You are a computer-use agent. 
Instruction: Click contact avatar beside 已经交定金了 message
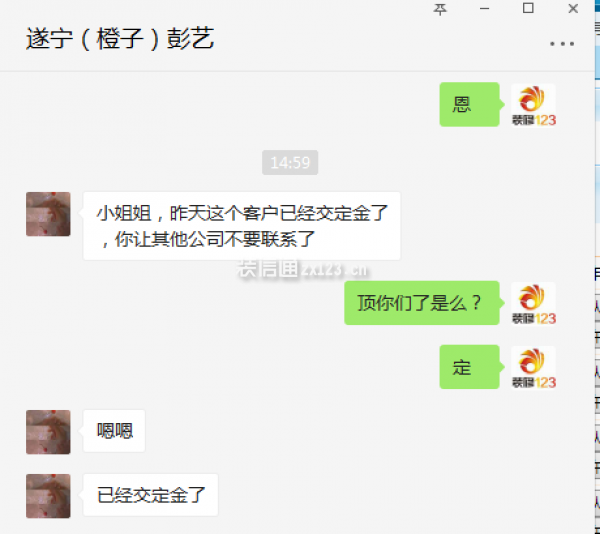point(48,496)
